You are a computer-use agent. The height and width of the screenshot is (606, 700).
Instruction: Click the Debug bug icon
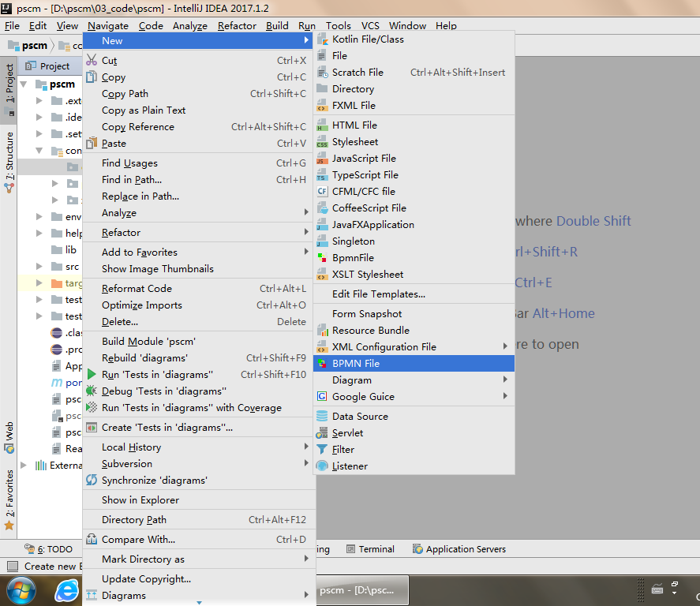pyautogui.click(x=92, y=391)
